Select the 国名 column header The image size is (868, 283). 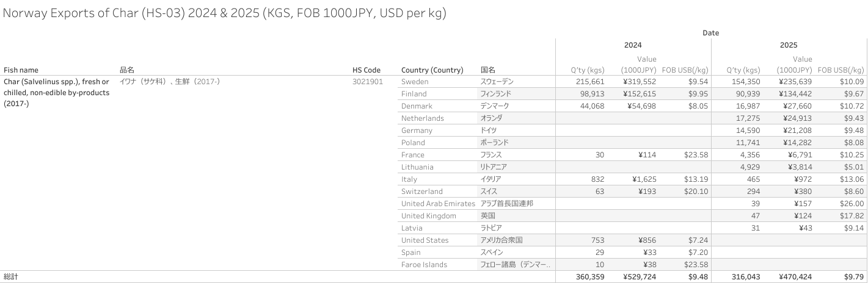click(487, 70)
